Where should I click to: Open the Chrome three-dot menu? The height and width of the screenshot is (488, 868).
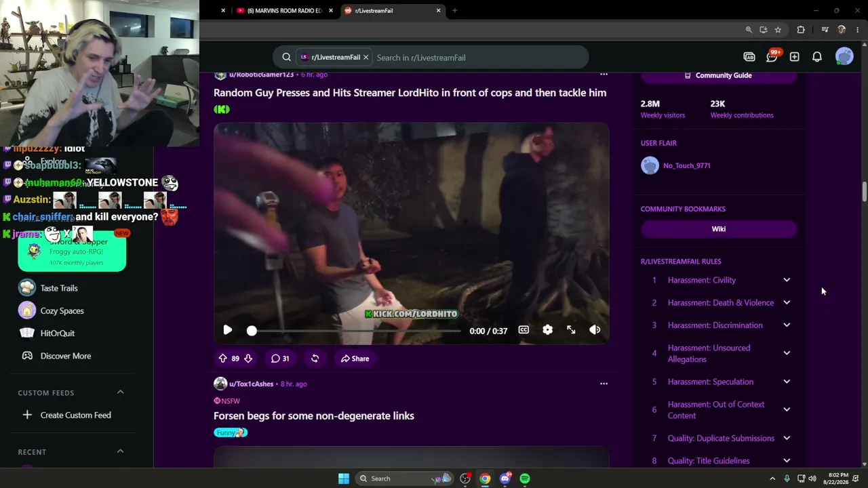tap(857, 30)
